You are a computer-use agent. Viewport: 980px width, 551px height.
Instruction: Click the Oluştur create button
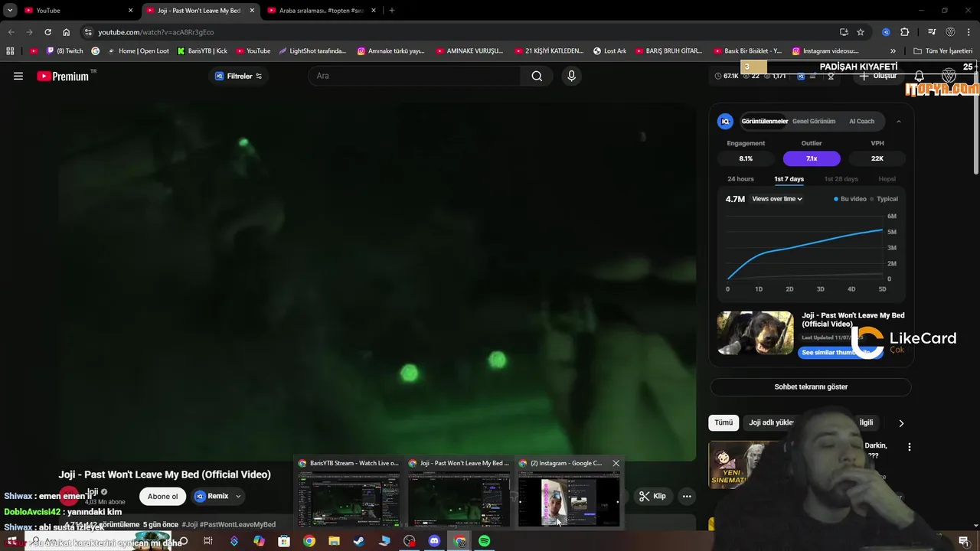coord(877,76)
